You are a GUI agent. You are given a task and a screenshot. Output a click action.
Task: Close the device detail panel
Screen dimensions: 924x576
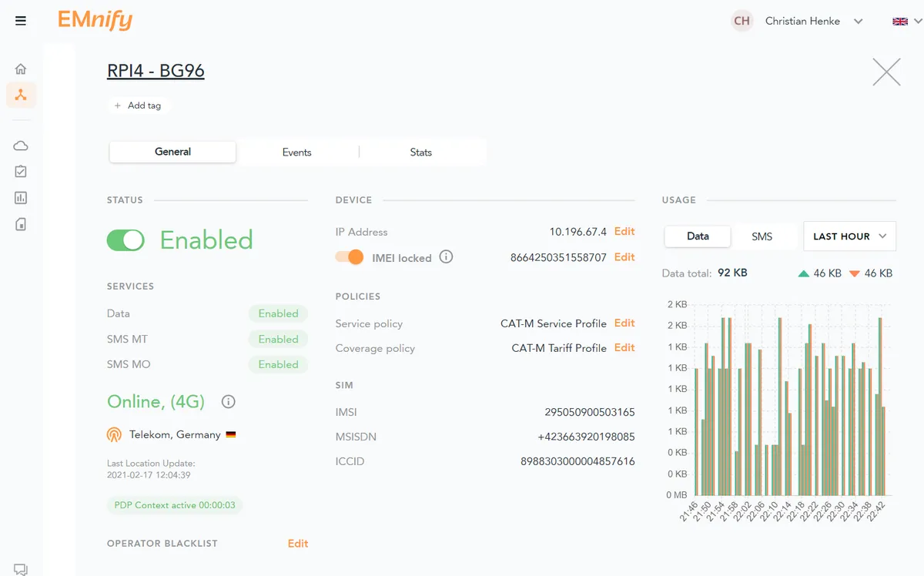(x=886, y=72)
